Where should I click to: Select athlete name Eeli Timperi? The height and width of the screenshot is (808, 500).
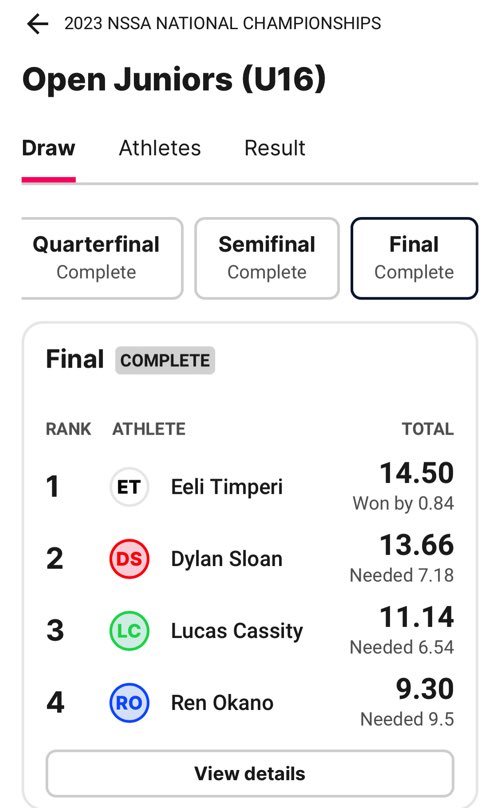(227, 487)
